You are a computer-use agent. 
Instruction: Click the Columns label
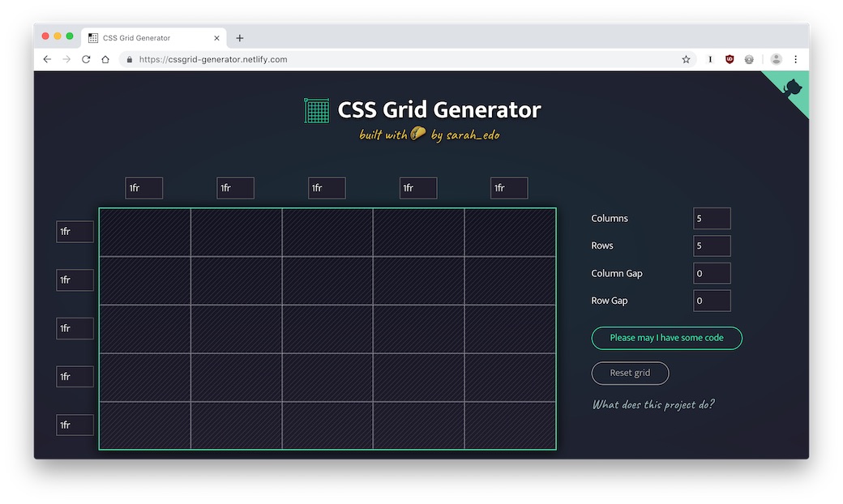610,219
